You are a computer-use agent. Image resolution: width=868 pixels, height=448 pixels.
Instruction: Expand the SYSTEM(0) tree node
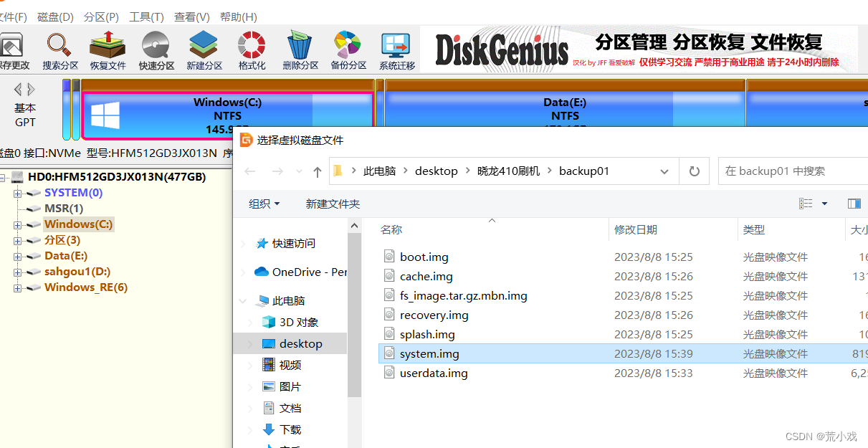(x=18, y=193)
